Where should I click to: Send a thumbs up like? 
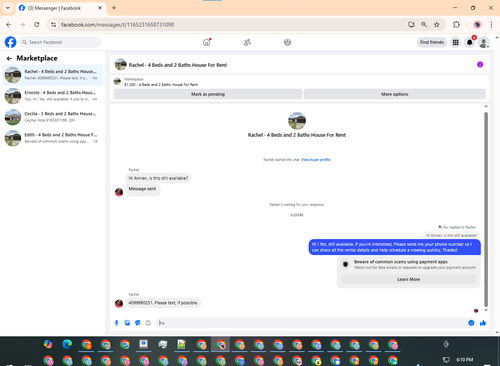pos(483,323)
